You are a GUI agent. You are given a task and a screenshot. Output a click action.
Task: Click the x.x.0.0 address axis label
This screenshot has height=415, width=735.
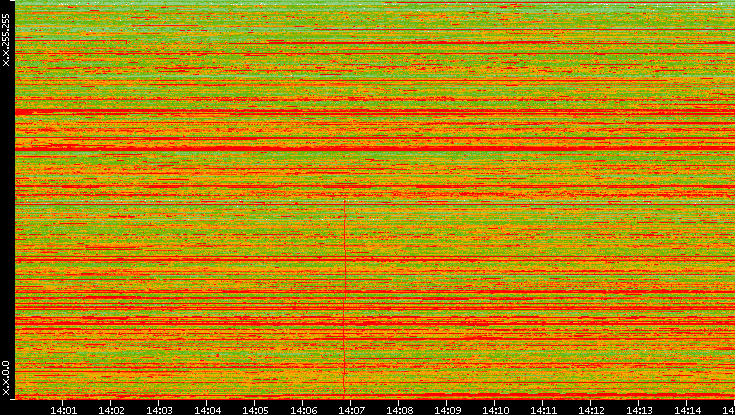(6, 378)
